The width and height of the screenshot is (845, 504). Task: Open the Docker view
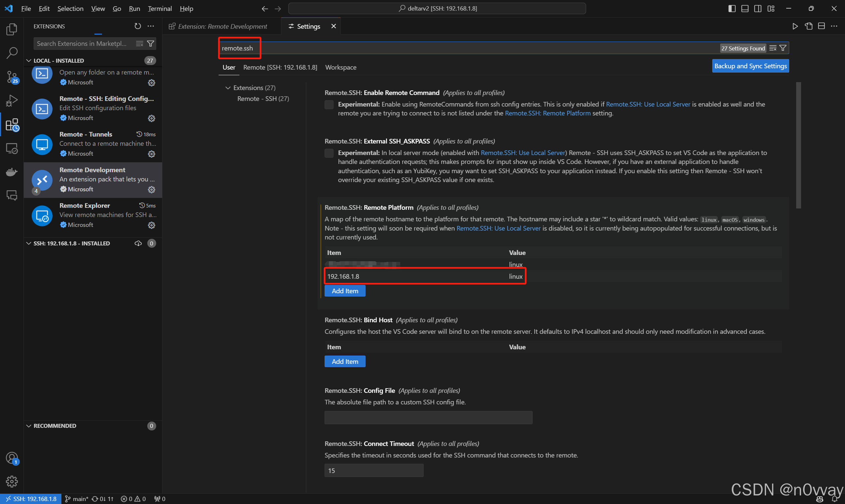pyautogui.click(x=12, y=172)
